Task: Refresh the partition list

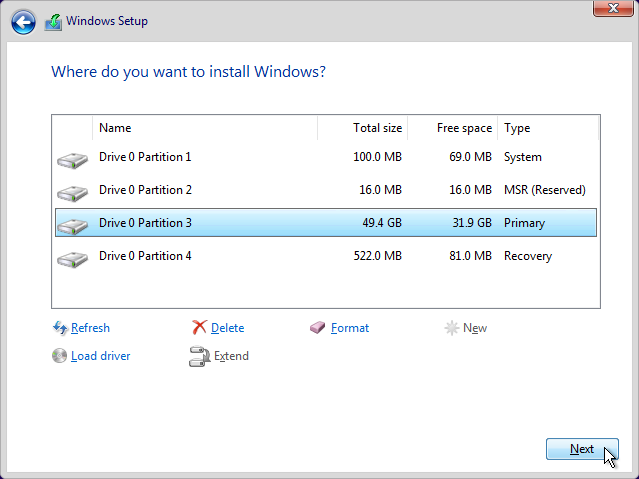Action: [x=90, y=328]
